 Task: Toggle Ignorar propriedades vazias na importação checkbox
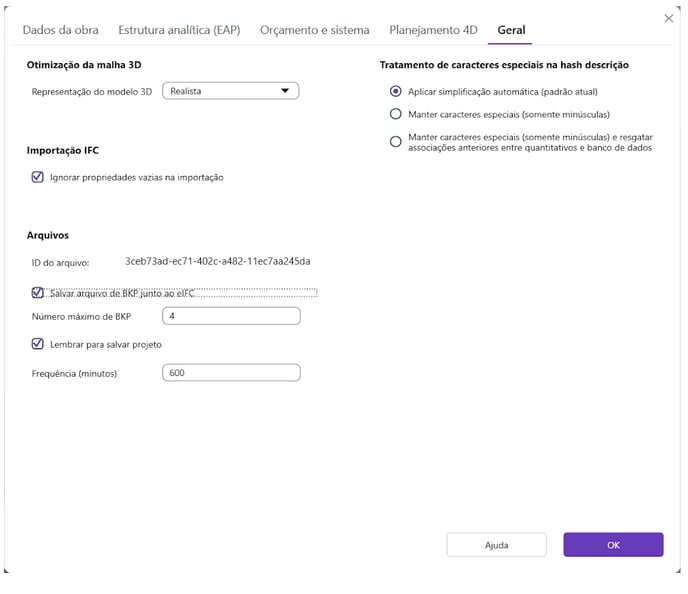(x=38, y=178)
